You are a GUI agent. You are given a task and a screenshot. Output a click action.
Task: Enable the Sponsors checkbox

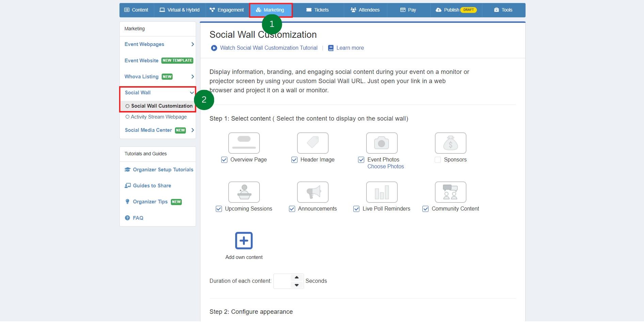pos(438,159)
